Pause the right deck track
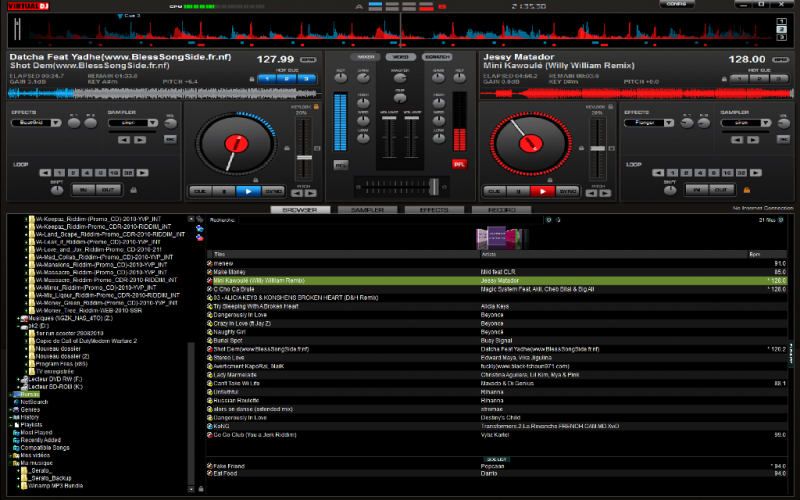800x500 pixels. click(518, 191)
